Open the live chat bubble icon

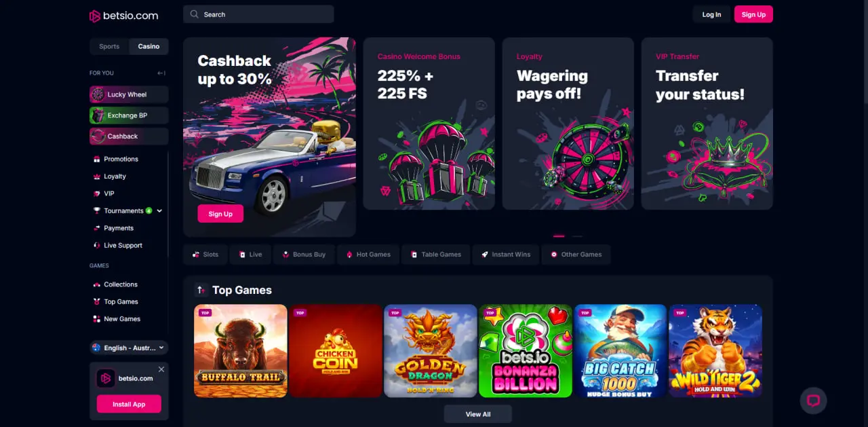(x=813, y=401)
